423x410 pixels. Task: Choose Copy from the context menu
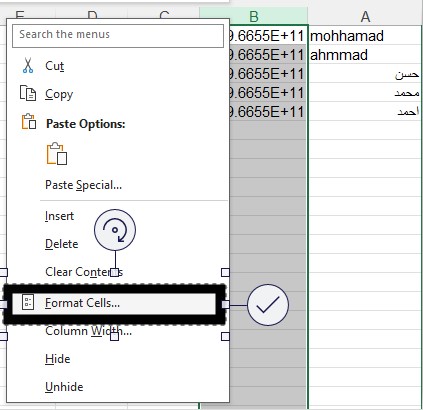pyautogui.click(x=59, y=94)
